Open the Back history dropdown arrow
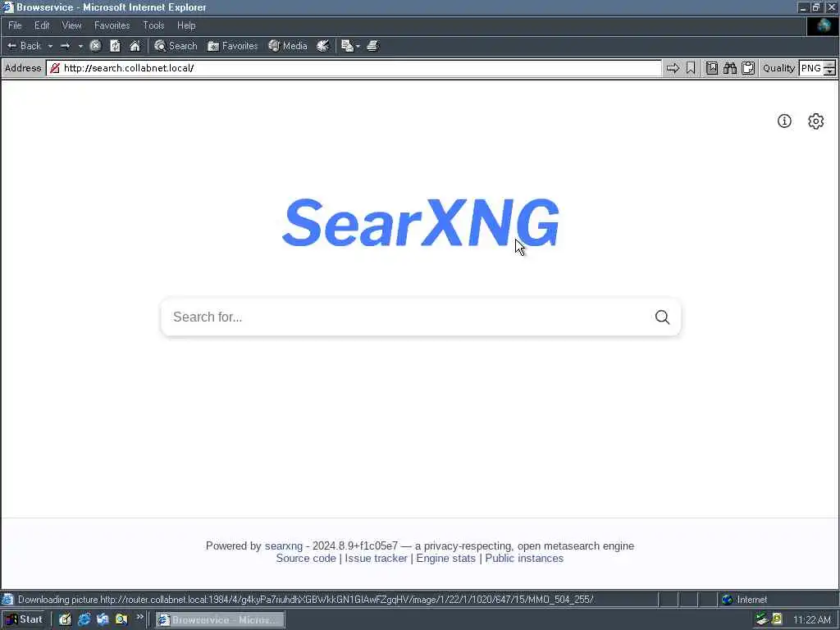 (x=50, y=46)
